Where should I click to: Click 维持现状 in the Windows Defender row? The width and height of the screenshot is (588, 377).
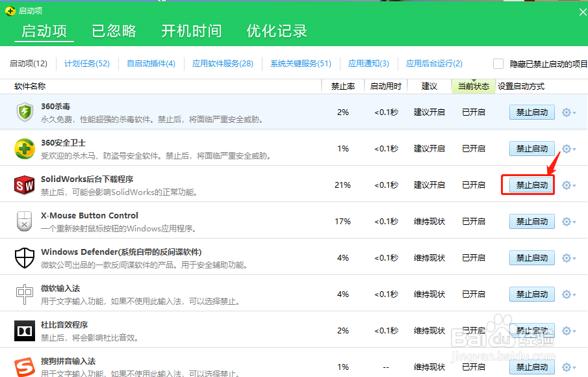[429, 257]
